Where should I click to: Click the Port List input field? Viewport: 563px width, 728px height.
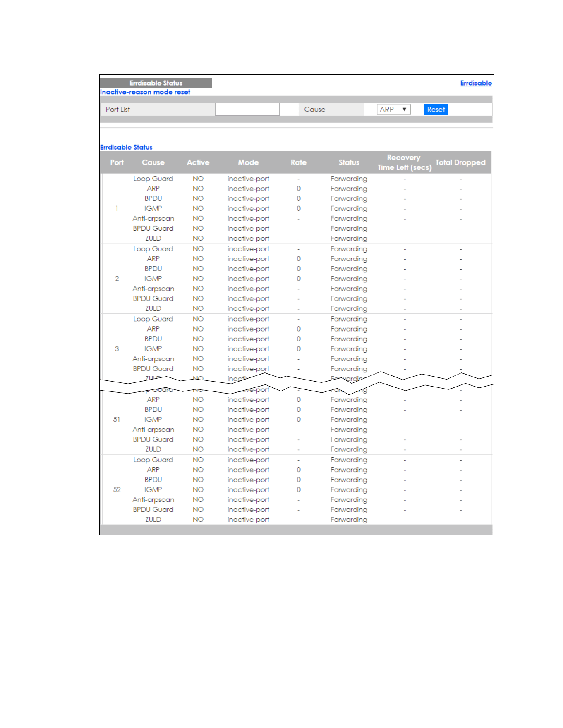(247, 110)
